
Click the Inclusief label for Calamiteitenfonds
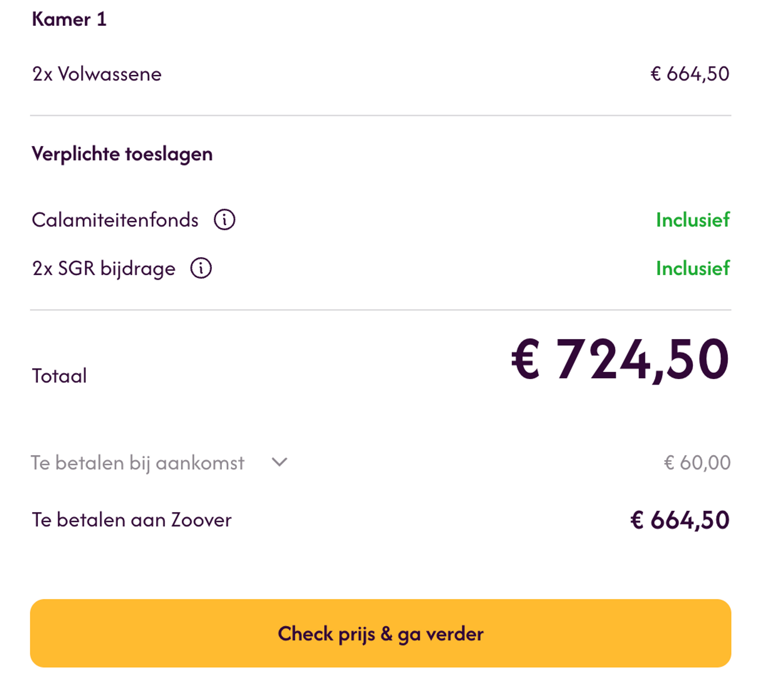pos(693,219)
